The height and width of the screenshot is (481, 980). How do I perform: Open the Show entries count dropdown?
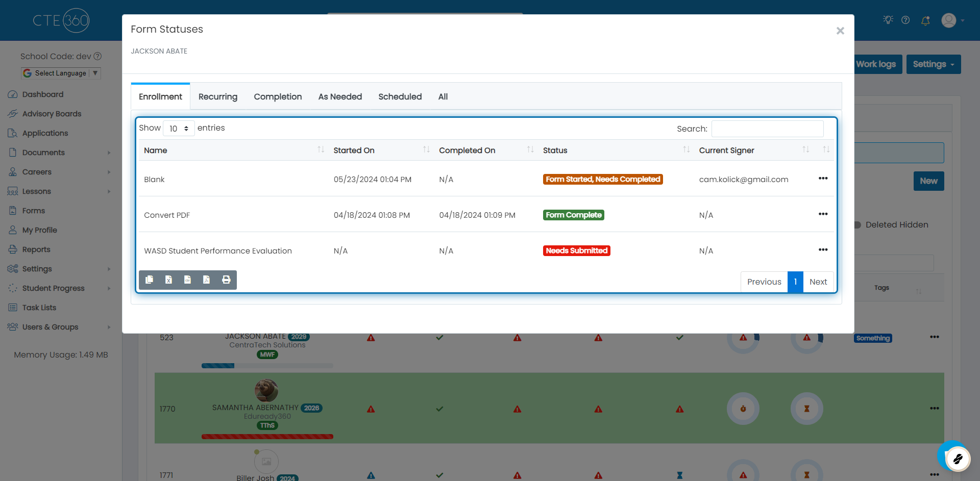[x=179, y=129]
